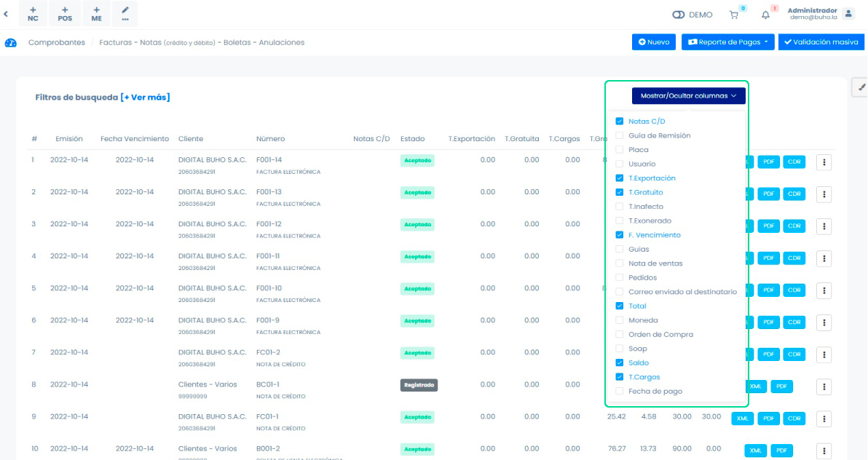The image size is (868, 460).
Task: Collapse sidebar with the left arrow
Action: coord(6,14)
